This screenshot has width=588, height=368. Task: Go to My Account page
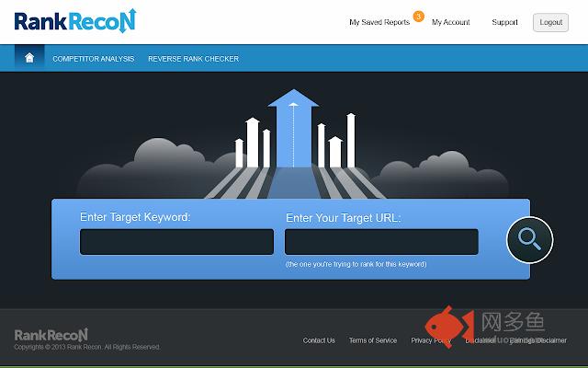pyautogui.click(x=451, y=22)
